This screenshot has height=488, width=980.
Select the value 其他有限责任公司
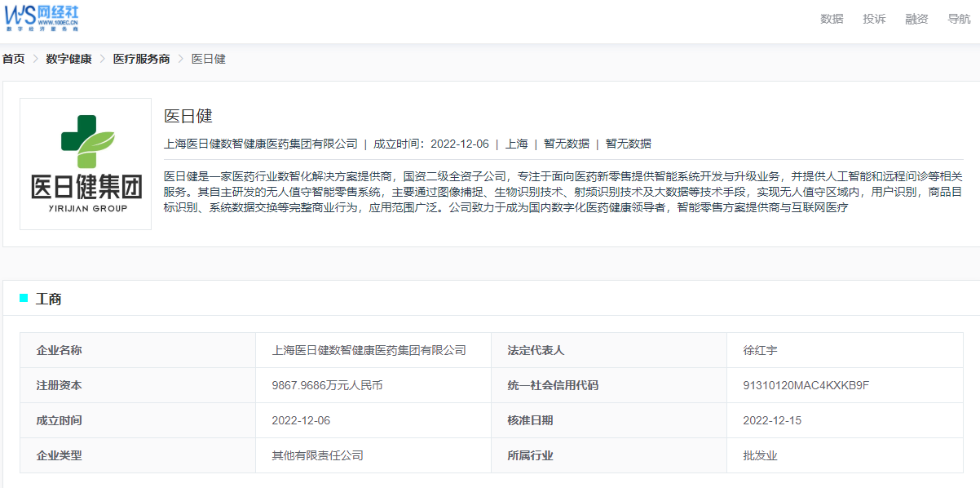pos(317,455)
